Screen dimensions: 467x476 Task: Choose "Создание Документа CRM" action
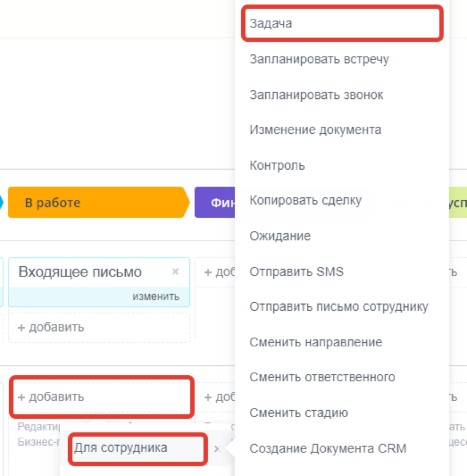[x=330, y=448]
